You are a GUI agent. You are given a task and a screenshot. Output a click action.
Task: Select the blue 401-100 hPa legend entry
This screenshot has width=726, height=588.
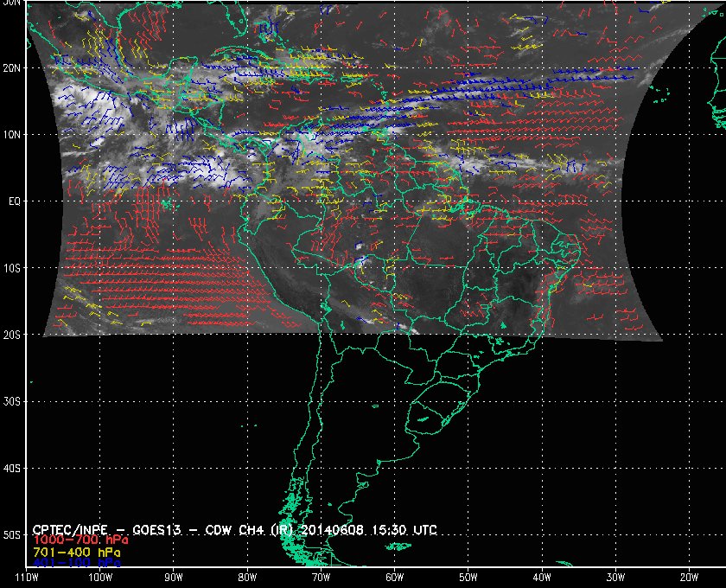77,563
